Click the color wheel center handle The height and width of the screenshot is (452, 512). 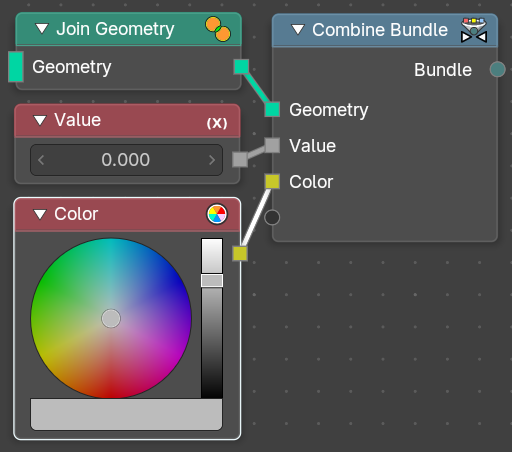click(111, 318)
